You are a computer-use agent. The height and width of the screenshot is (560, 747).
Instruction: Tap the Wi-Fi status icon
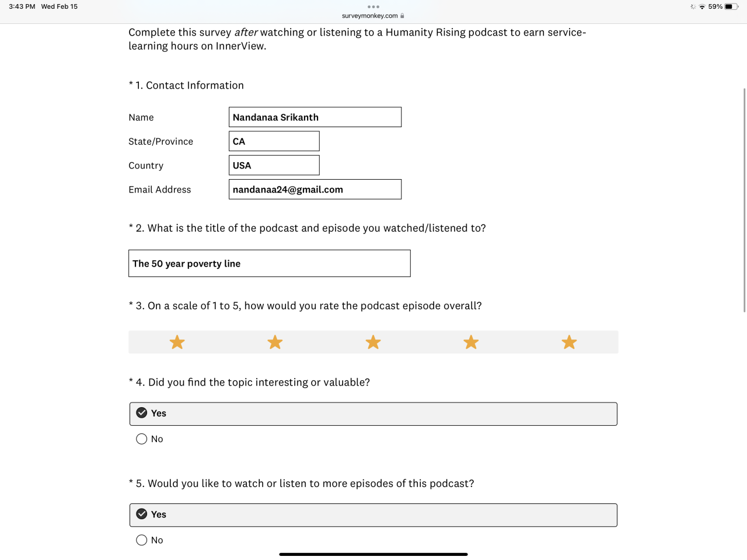pos(702,7)
